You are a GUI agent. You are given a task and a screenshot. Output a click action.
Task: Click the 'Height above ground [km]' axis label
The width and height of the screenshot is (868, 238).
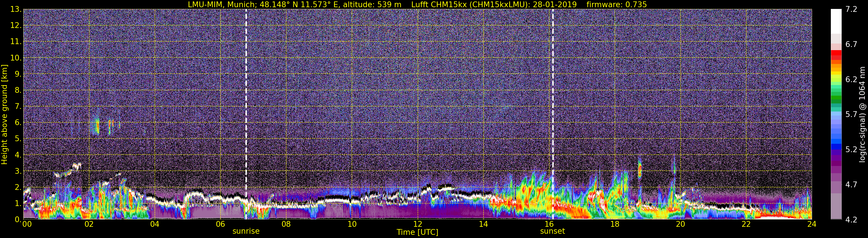point(4,115)
